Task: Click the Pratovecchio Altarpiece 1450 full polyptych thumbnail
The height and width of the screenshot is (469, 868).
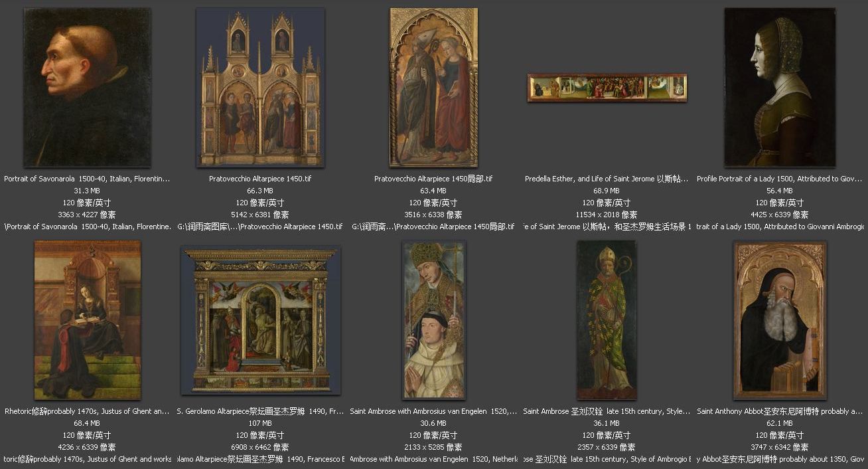Action: click(260, 88)
